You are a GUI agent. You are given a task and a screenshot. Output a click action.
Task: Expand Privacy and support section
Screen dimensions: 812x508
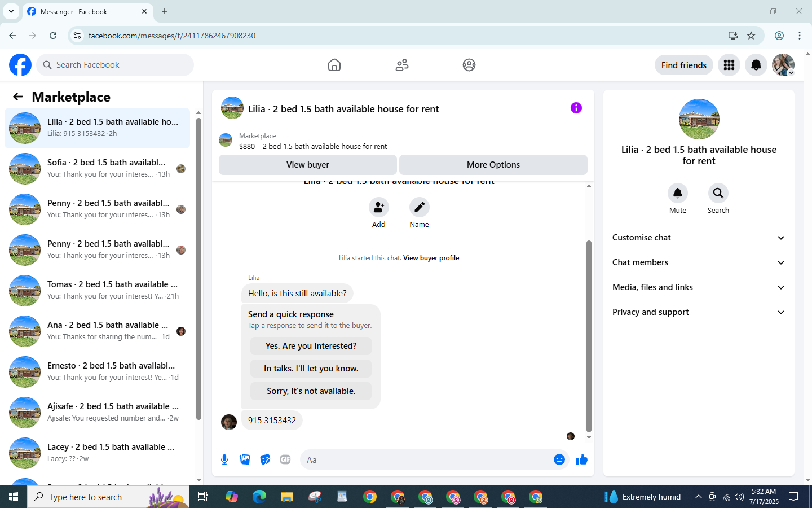click(x=699, y=312)
